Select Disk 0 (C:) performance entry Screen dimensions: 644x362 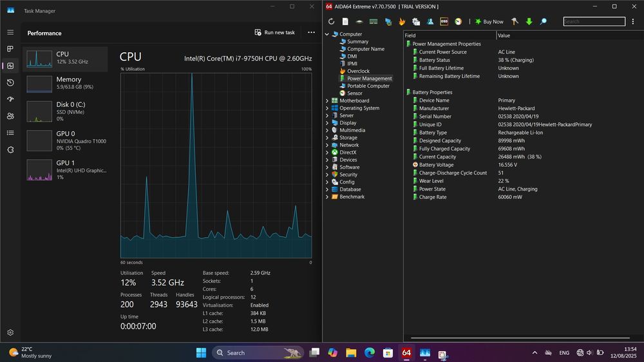pyautogui.click(x=65, y=111)
